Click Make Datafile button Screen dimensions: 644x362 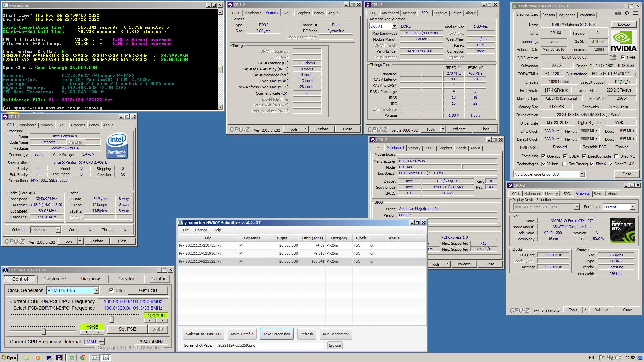click(242, 334)
